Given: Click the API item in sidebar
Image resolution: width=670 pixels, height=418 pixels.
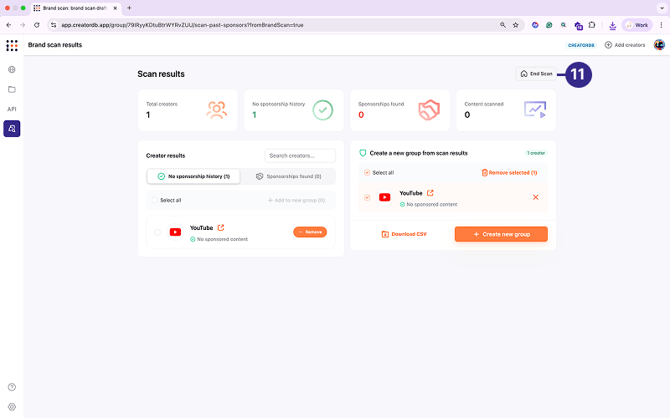Looking at the screenshot, I should (12, 109).
